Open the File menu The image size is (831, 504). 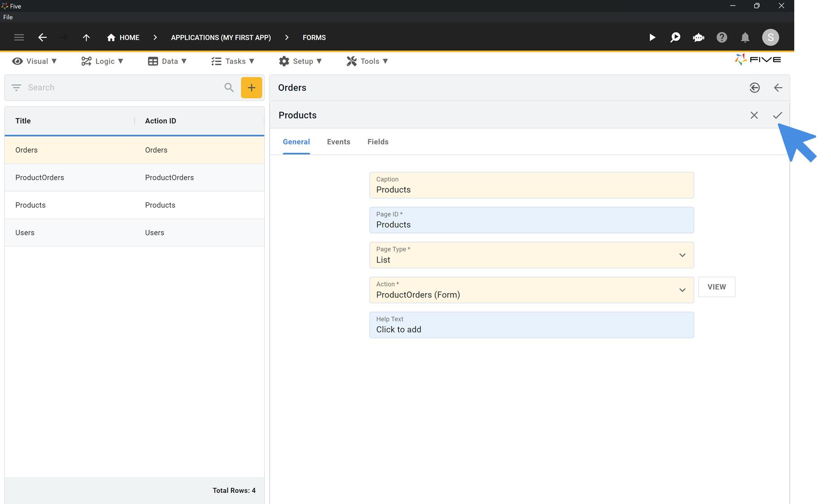coord(8,17)
